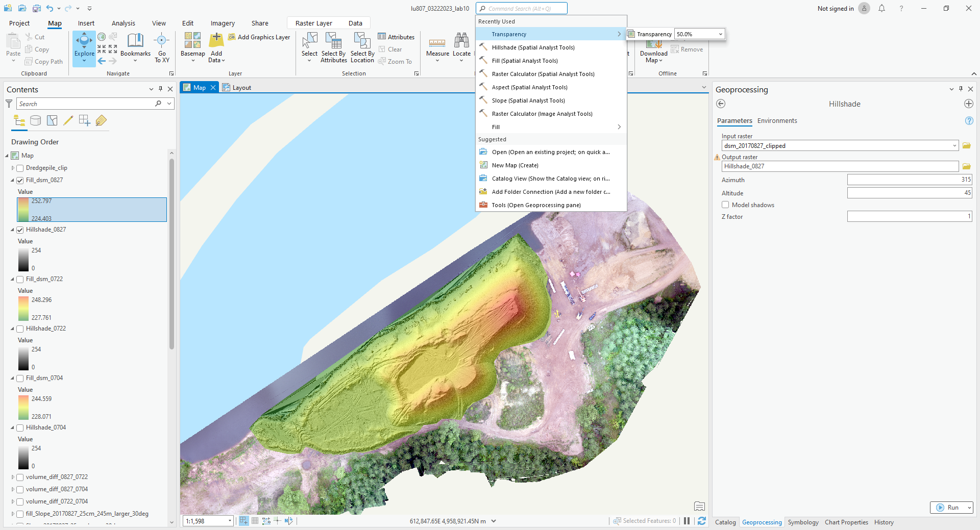Open Select By Attributes
Image resolution: width=980 pixels, height=530 pixels.
[334, 47]
